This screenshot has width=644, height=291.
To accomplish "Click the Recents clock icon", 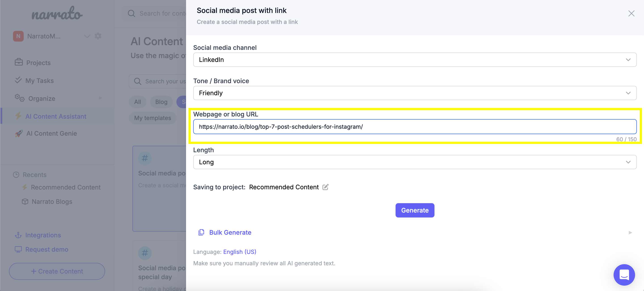I will 16,175.
